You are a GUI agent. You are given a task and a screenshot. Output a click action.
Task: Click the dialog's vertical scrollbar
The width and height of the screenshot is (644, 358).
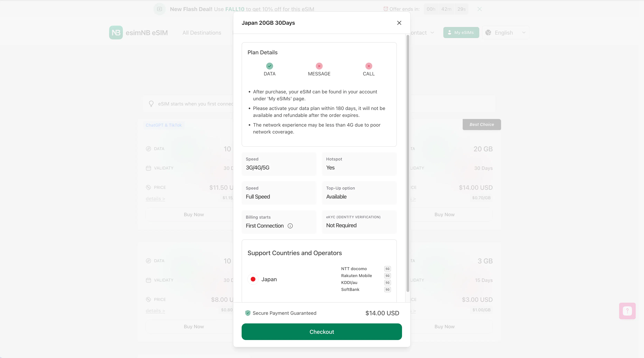pos(408,163)
